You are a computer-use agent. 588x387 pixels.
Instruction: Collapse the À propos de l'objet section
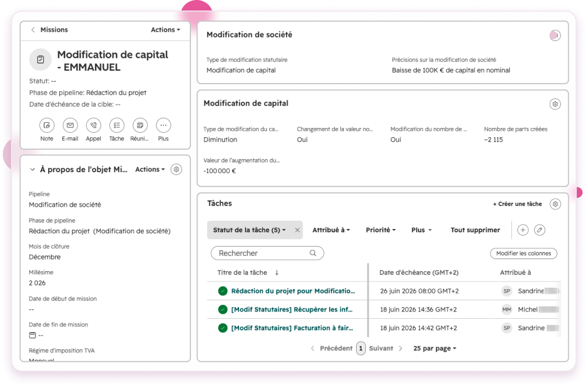[x=33, y=169]
